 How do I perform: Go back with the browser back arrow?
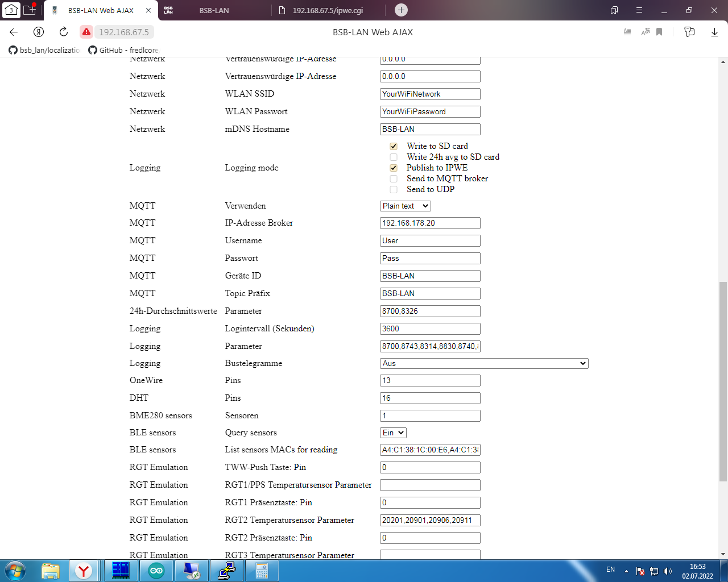coord(14,32)
